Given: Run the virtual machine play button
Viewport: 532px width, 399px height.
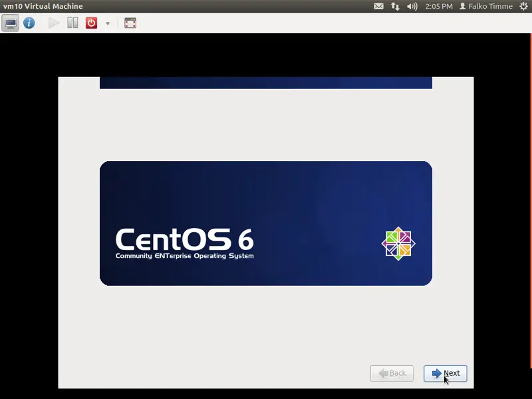Looking at the screenshot, I should coord(54,23).
